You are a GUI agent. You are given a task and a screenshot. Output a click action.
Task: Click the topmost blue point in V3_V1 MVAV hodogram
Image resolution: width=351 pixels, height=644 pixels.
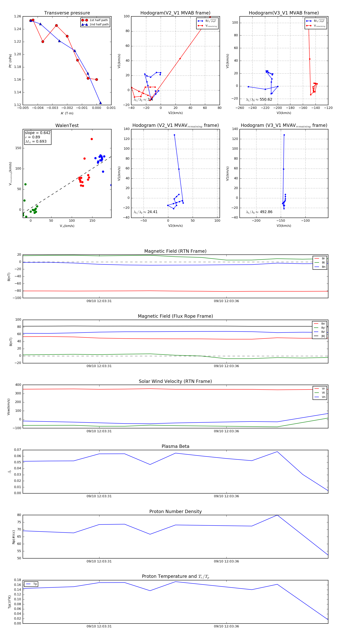284,135
